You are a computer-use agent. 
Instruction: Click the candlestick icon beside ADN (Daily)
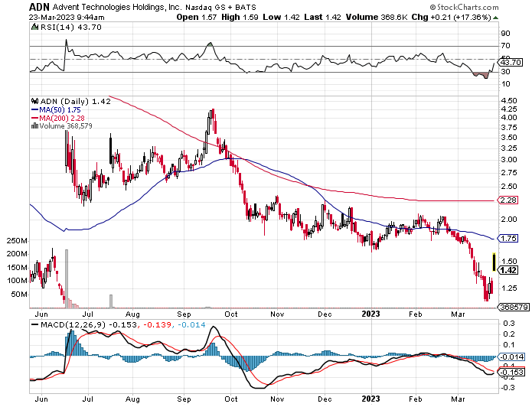[x=35, y=101]
